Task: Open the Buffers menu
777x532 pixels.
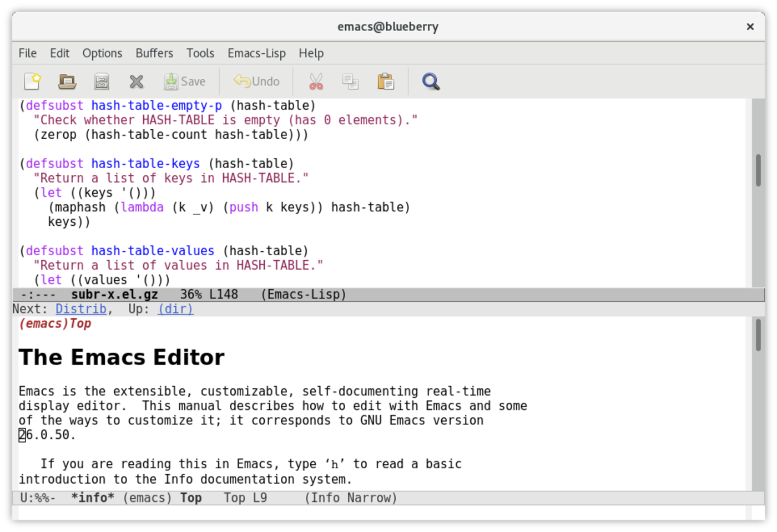Action: pyautogui.click(x=154, y=53)
